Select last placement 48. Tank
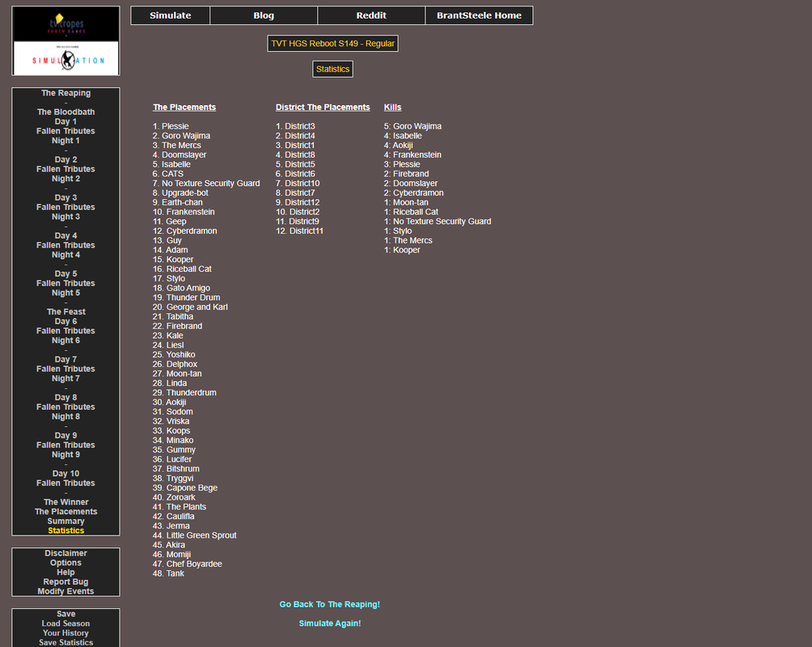The image size is (812, 647). point(168,574)
